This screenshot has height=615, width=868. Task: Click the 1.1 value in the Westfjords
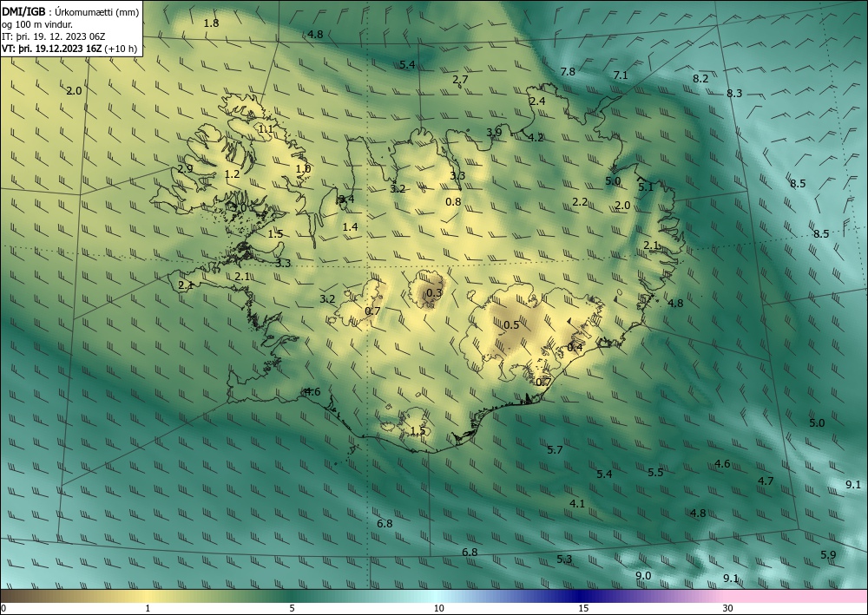(x=266, y=129)
